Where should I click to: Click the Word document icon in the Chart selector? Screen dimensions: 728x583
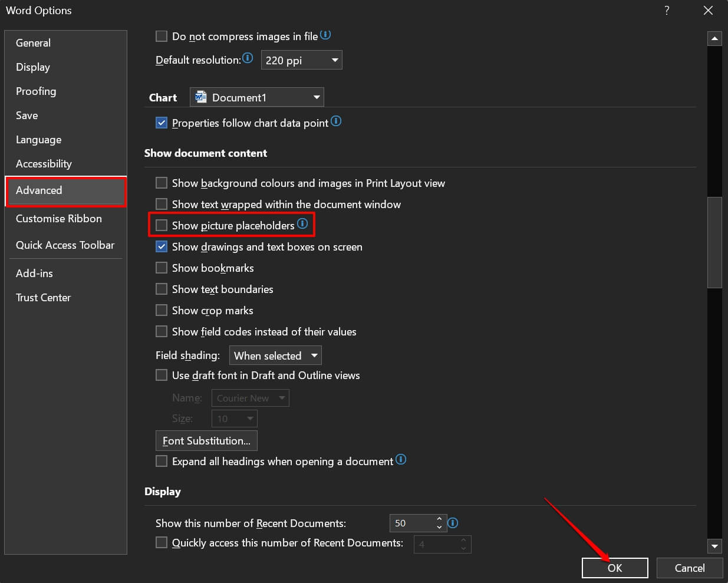pos(200,97)
